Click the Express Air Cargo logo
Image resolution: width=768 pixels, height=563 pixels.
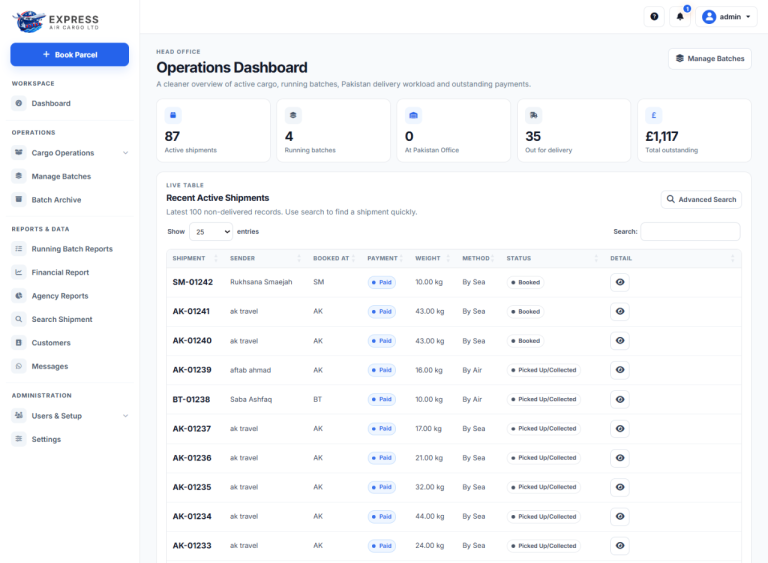click(x=56, y=22)
